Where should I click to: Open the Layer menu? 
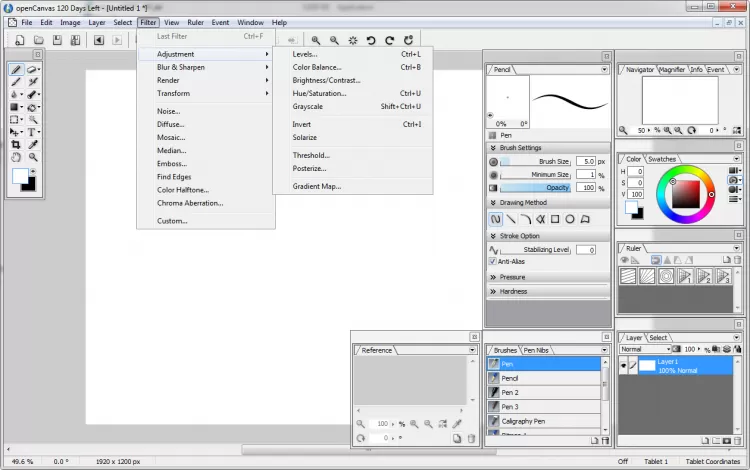(x=97, y=22)
